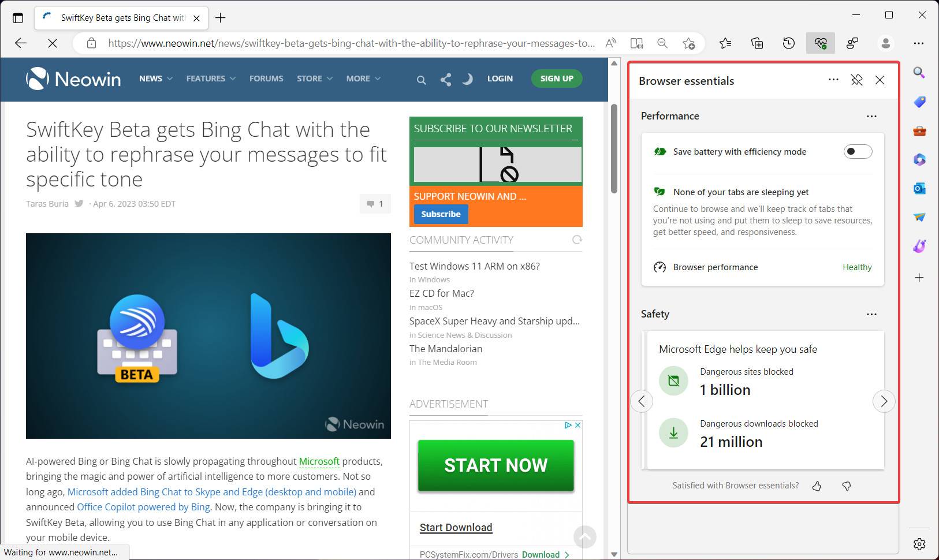The width and height of the screenshot is (939, 560).
Task: Open browsing History
Action: pos(789,43)
